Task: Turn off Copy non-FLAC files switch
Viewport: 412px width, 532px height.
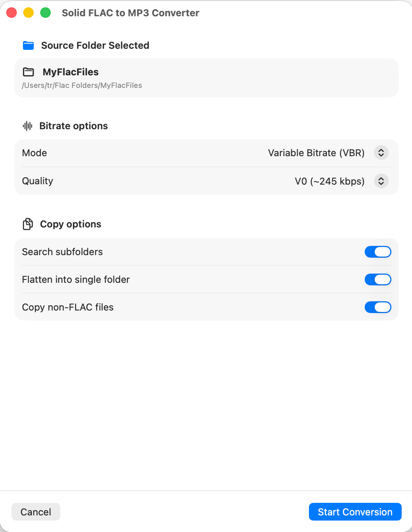Action: [378, 307]
